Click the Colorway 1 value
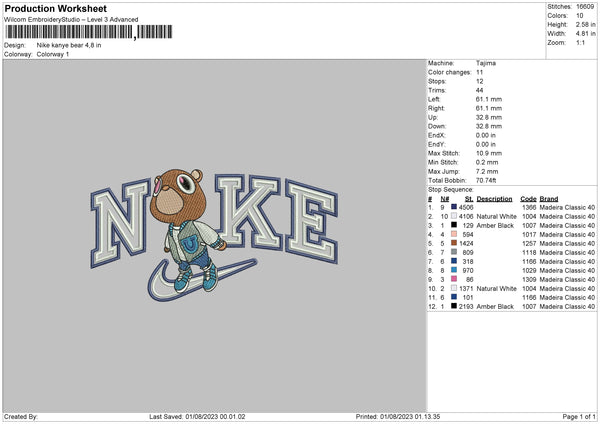The image size is (600, 424). click(x=53, y=54)
